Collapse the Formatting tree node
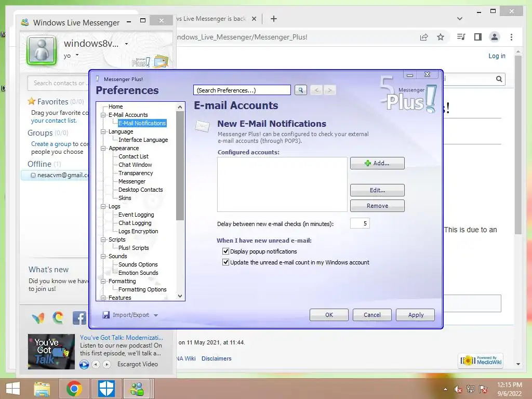Screen dimensions: 532x399 103,281
